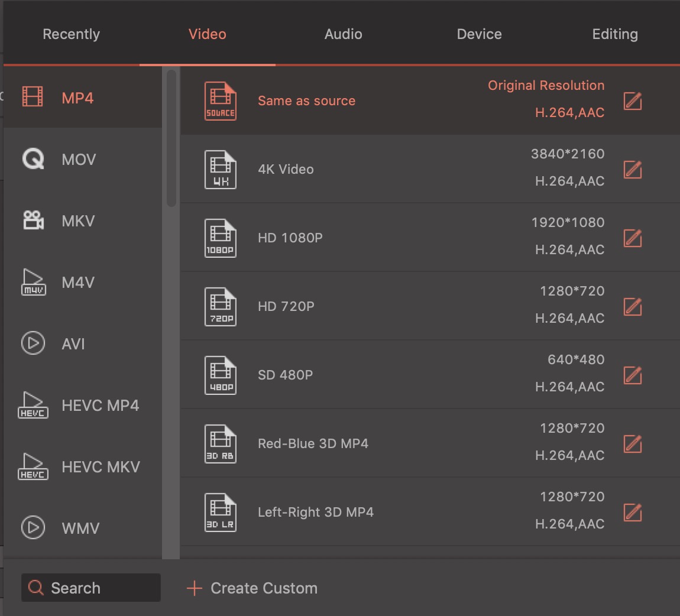Click the Original Resolution text
Image resolution: width=680 pixels, height=616 pixels.
[546, 85]
